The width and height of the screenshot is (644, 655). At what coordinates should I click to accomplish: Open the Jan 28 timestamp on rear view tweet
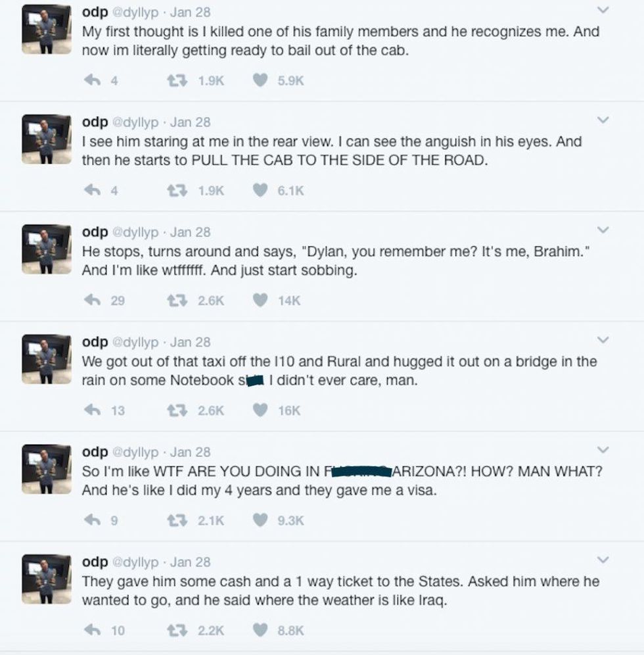(x=191, y=122)
